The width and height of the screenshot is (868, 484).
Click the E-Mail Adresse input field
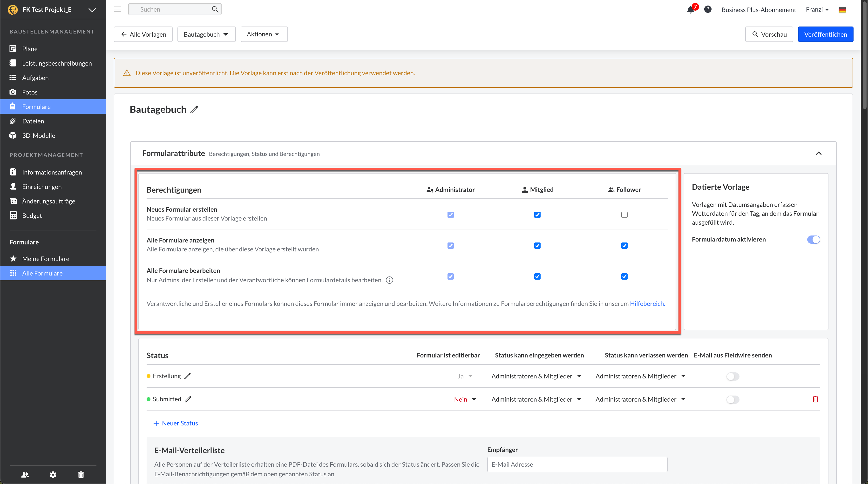point(577,464)
